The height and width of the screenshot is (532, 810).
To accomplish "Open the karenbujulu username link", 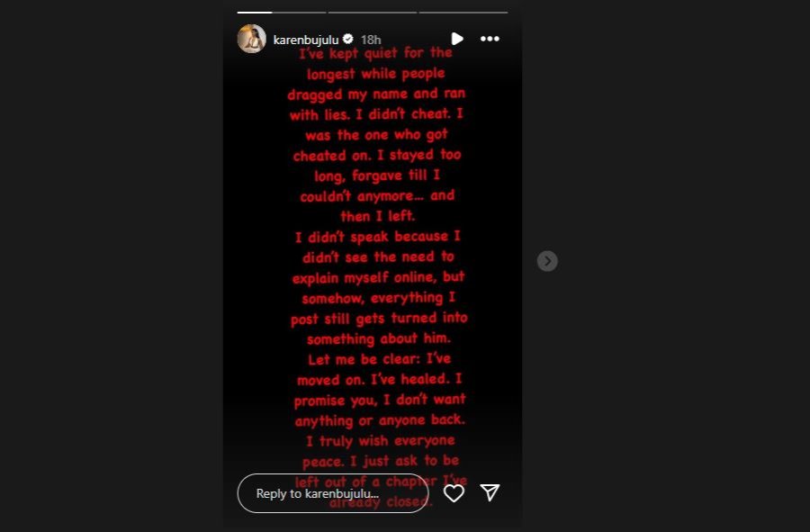I will (x=306, y=40).
